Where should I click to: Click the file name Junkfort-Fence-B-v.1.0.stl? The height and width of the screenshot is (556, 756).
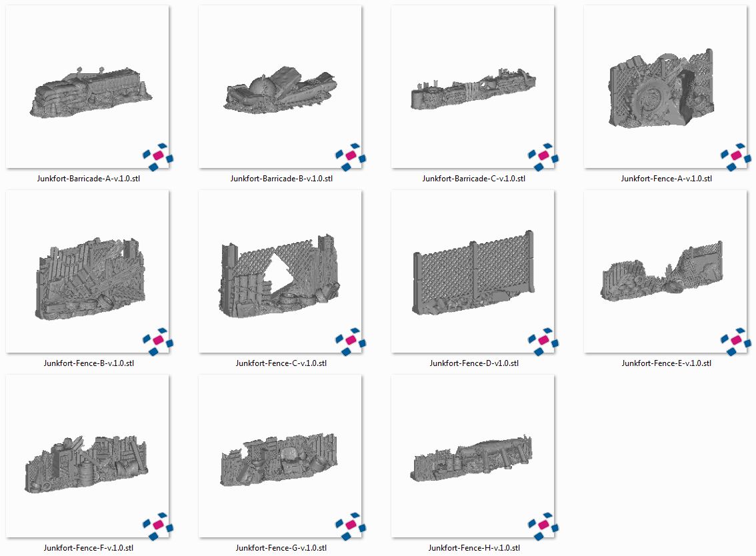pyautogui.click(x=89, y=363)
